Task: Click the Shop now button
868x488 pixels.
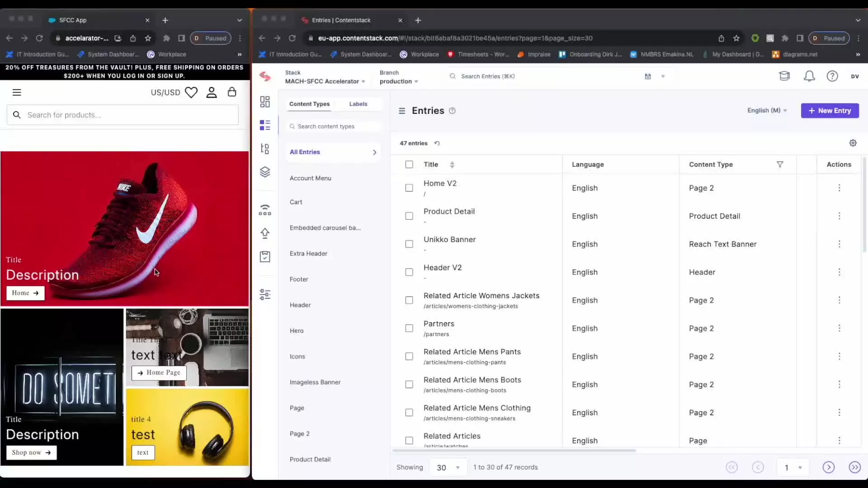Action: (31, 452)
